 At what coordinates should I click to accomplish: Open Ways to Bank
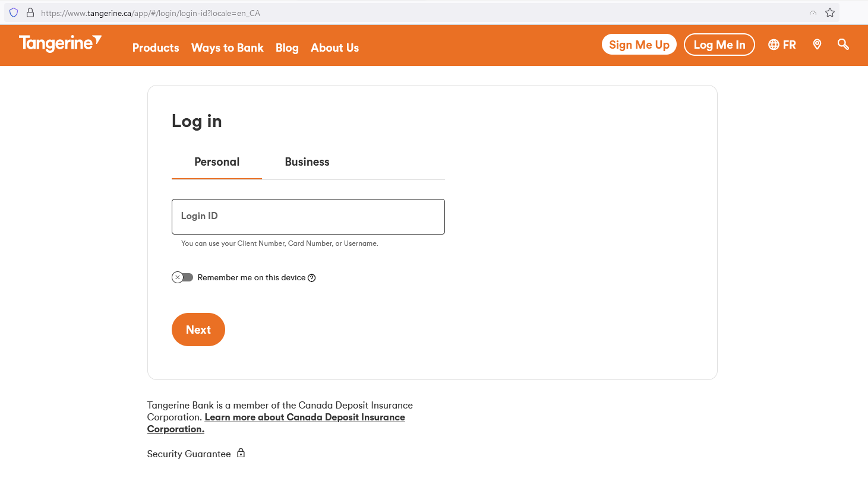point(228,48)
